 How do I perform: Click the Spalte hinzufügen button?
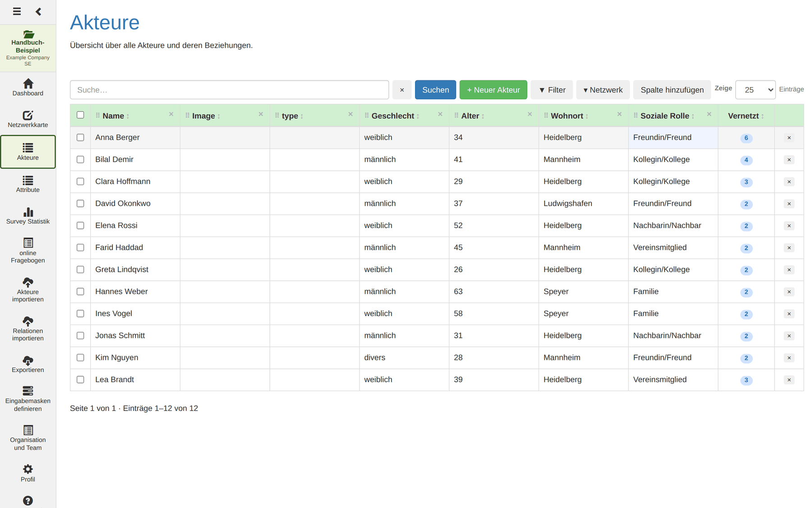(672, 90)
